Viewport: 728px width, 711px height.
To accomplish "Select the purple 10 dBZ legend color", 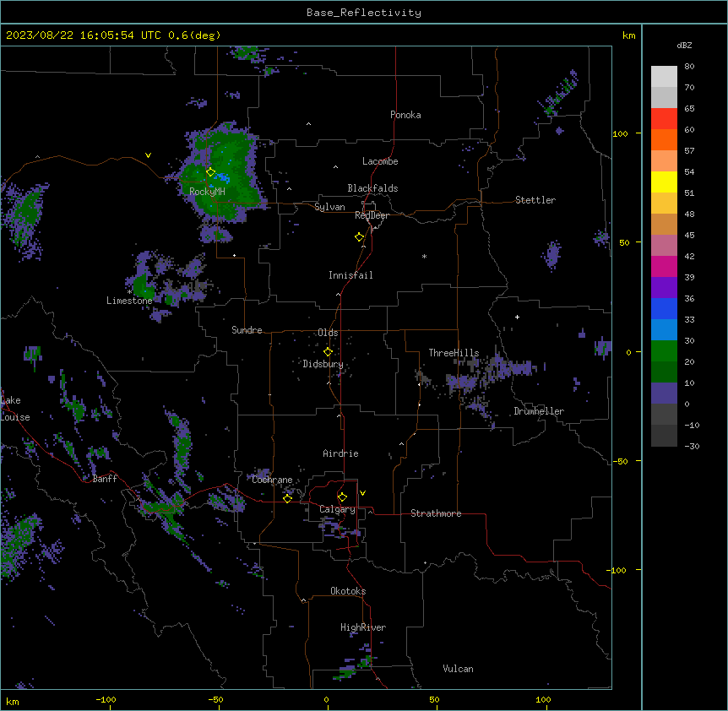I will [x=664, y=393].
